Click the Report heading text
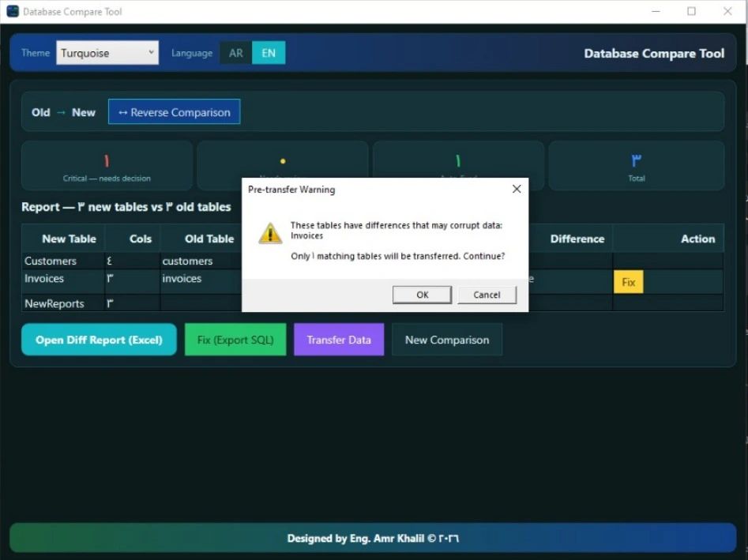The image size is (748, 560). 126,207
